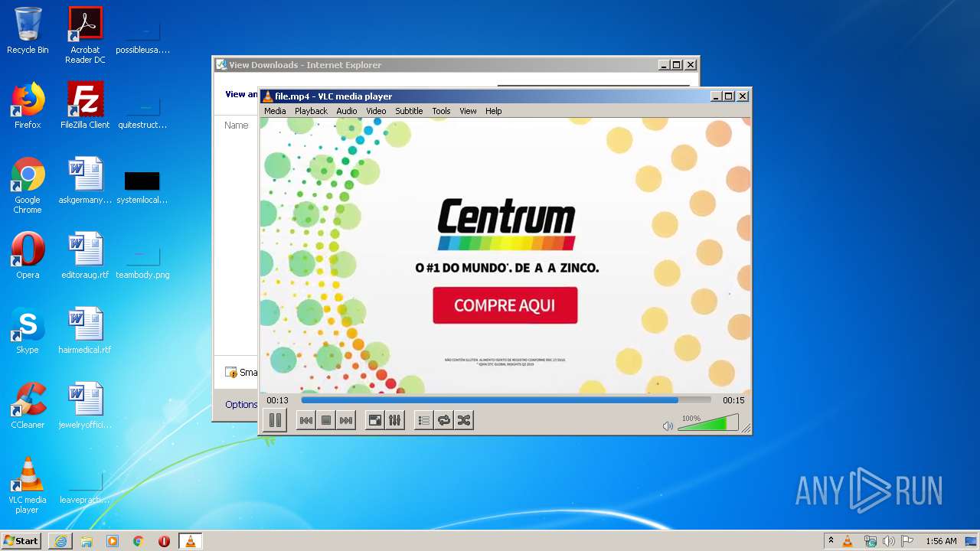Open the Playback menu in VLC

(x=311, y=111)
